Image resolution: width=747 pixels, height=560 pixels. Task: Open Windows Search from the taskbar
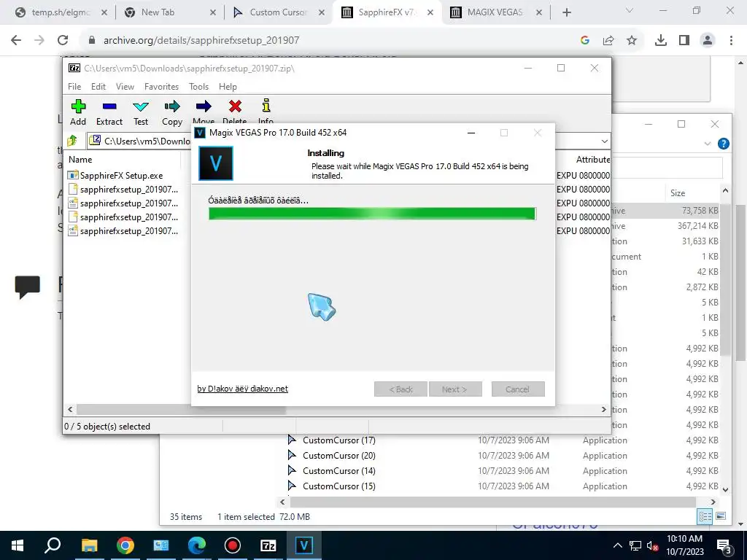tap(53, 545)
